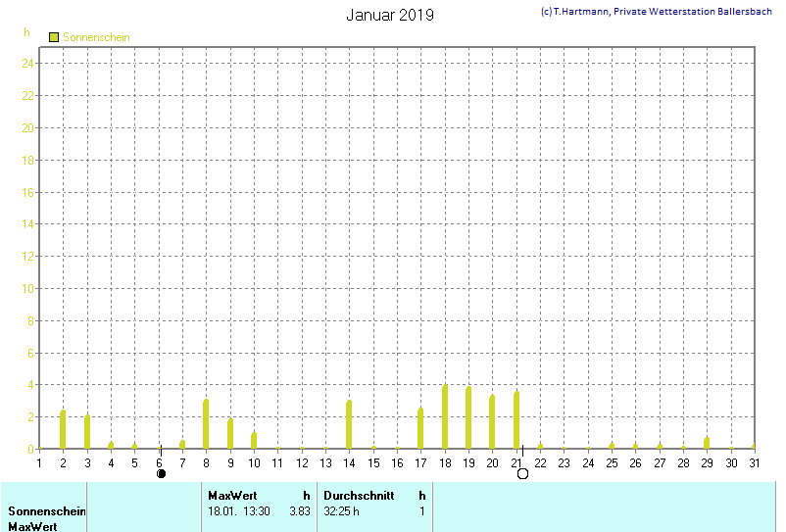Select the Sonnenschein legend label

click(96, 37)
